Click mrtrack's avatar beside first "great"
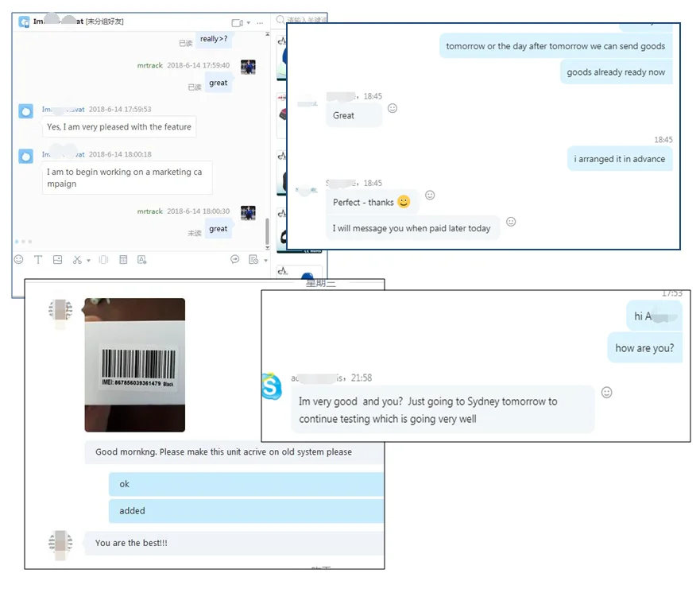The width and height of the screenshot is (700, 589). (x=248, y=67)
